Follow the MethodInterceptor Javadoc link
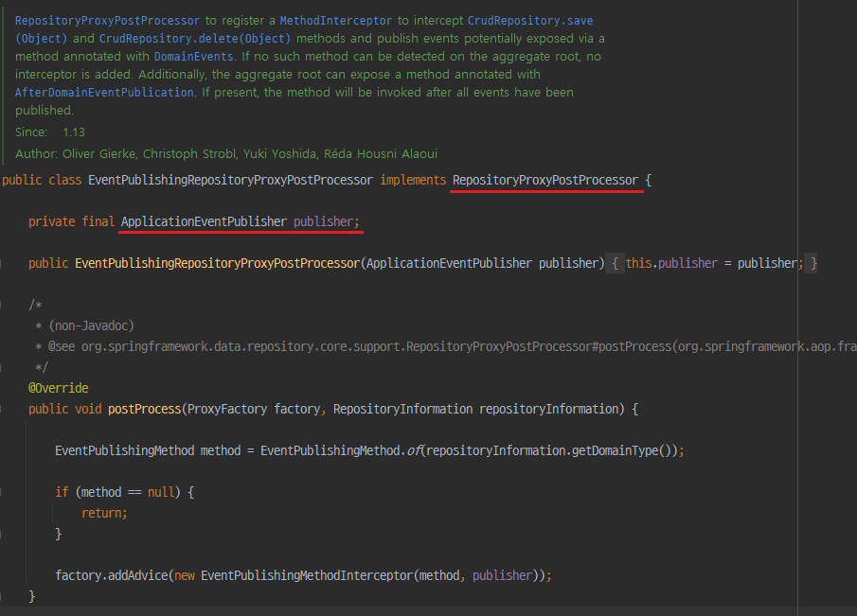Screen dimensions: 857x616 pyautogui.click(x=335, y=21)
